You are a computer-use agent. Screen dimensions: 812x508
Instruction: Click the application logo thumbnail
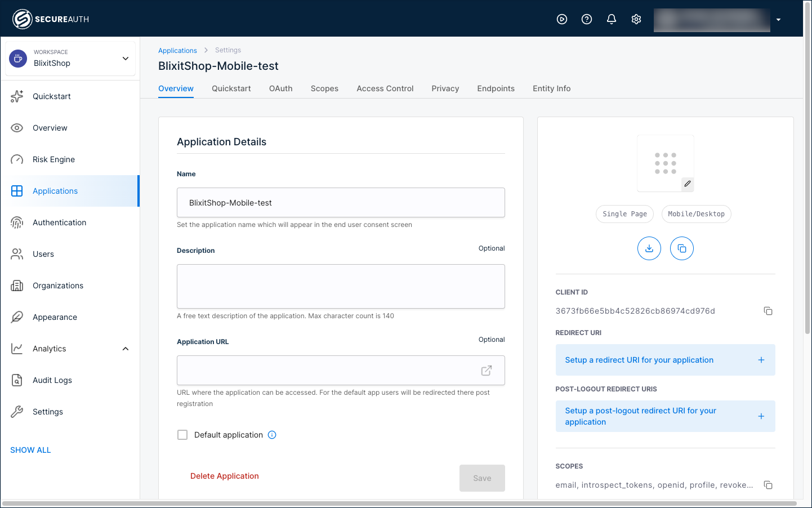click(666, 163)
